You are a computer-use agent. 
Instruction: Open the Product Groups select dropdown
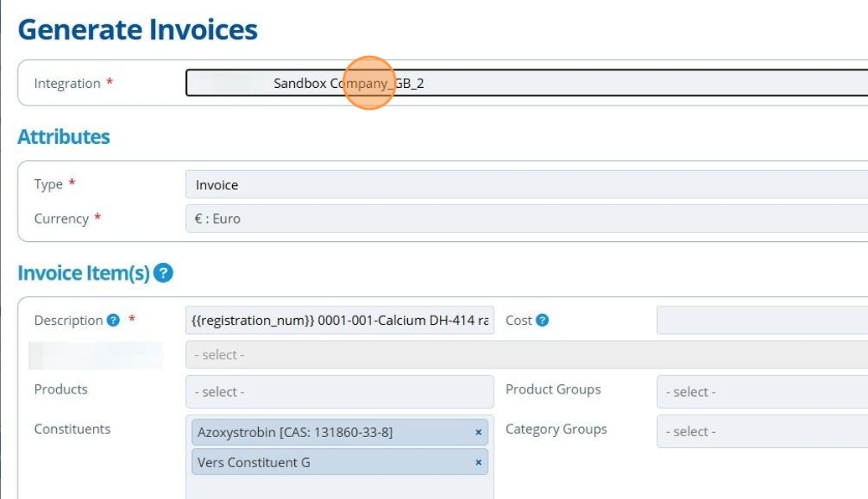pyautogui.click(x=762, y=392)
